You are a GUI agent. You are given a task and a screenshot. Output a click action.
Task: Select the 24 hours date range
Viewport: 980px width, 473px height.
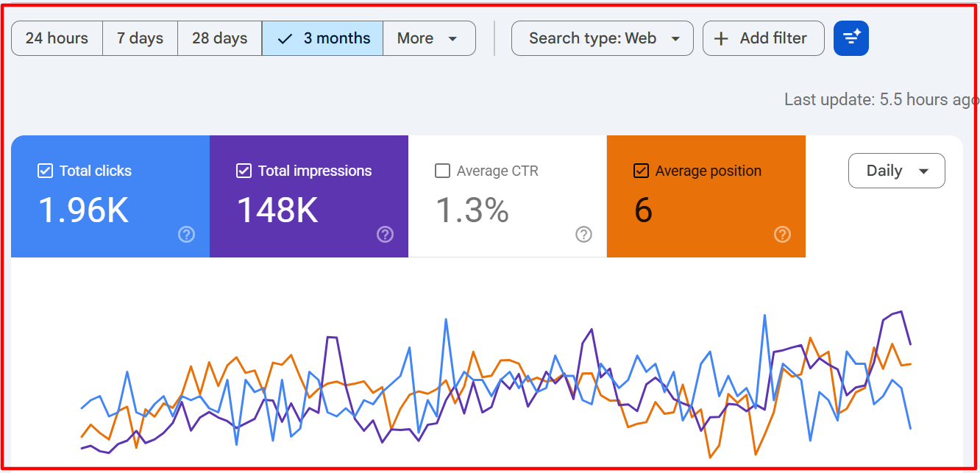click(x=57, y=38)
